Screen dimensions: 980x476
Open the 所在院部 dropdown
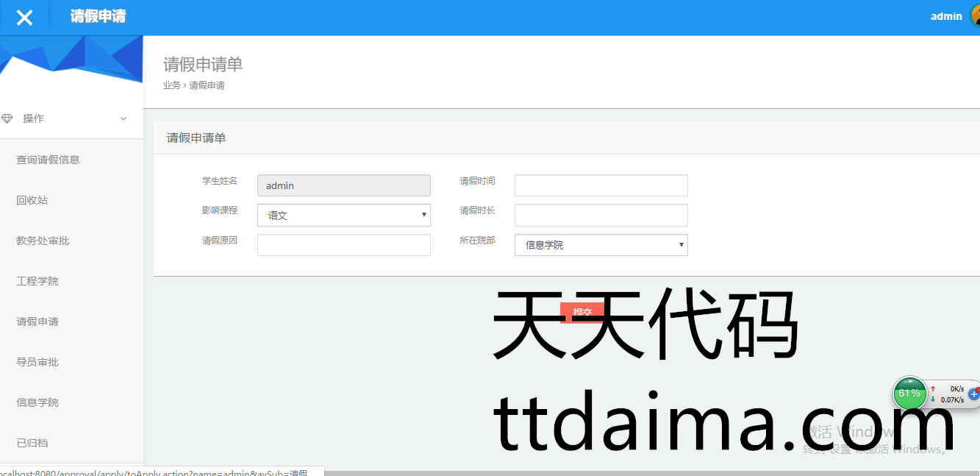601,245
